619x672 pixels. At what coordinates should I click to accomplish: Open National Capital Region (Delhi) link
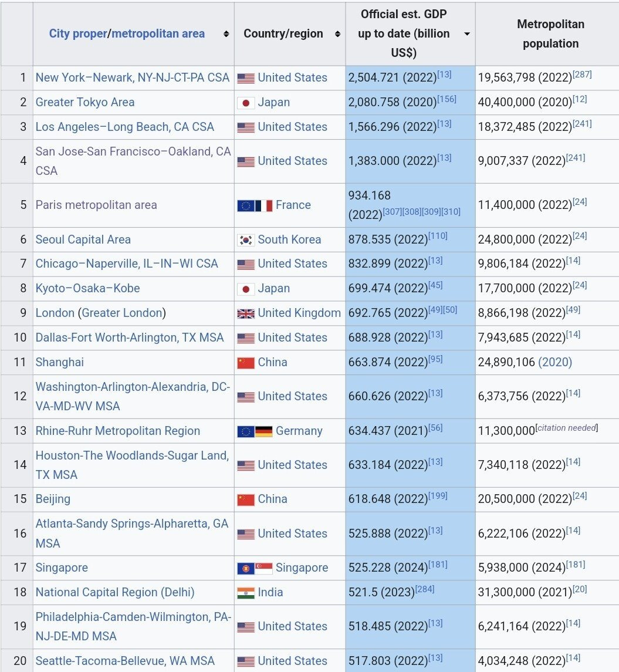(115, 592)
